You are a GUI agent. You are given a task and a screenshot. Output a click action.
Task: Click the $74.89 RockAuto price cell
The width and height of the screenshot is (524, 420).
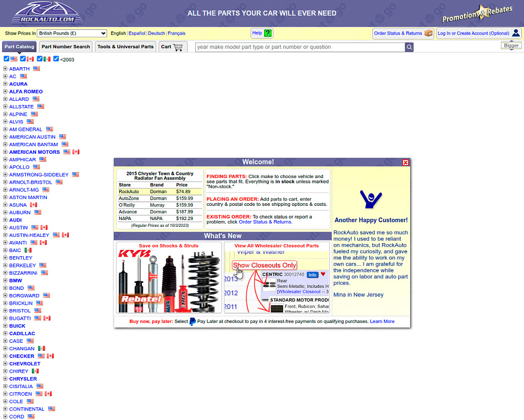coord(183,192)
